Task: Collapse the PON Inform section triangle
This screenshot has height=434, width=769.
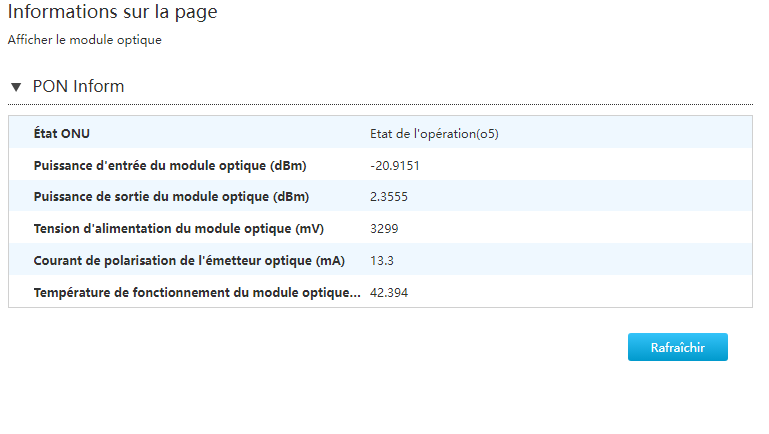Action: 15,87
